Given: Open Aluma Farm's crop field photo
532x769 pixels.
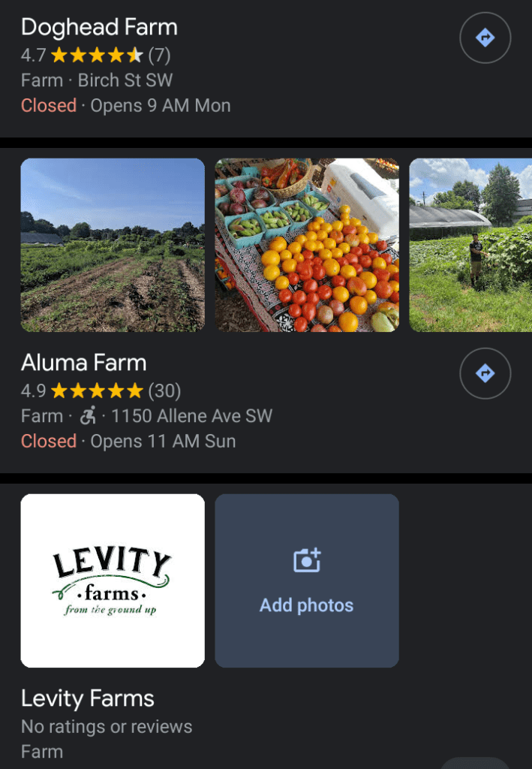Looking at the screenshot, I should coord(113,245).
